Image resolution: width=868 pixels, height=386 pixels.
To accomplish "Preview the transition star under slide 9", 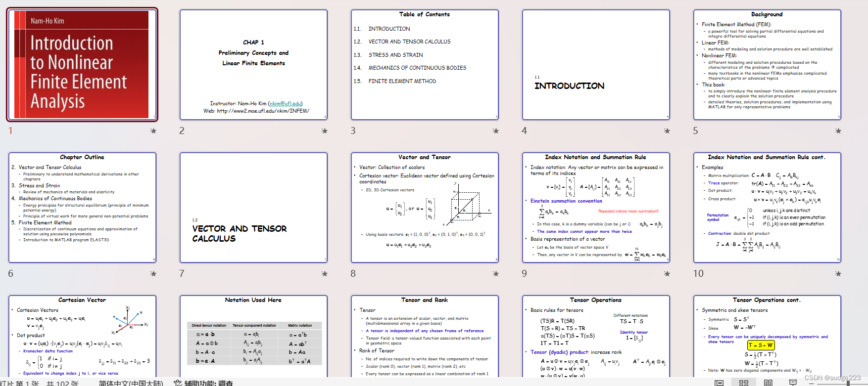I will tap(667, 274).
